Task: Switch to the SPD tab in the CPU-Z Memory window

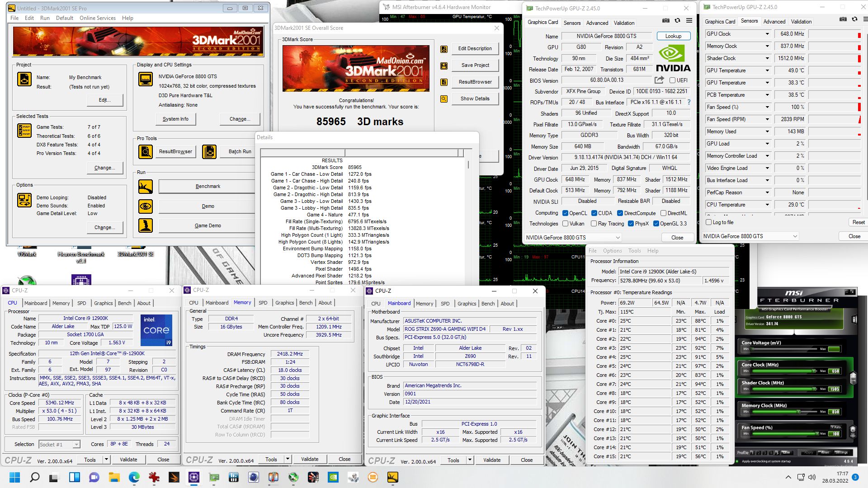Action: point(263,303)
